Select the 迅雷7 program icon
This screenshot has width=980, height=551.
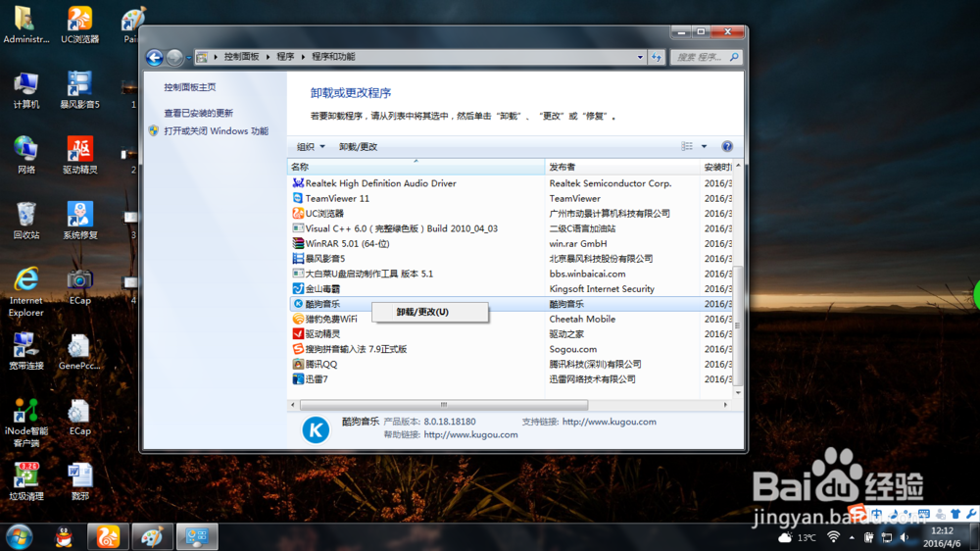[298, 379]
